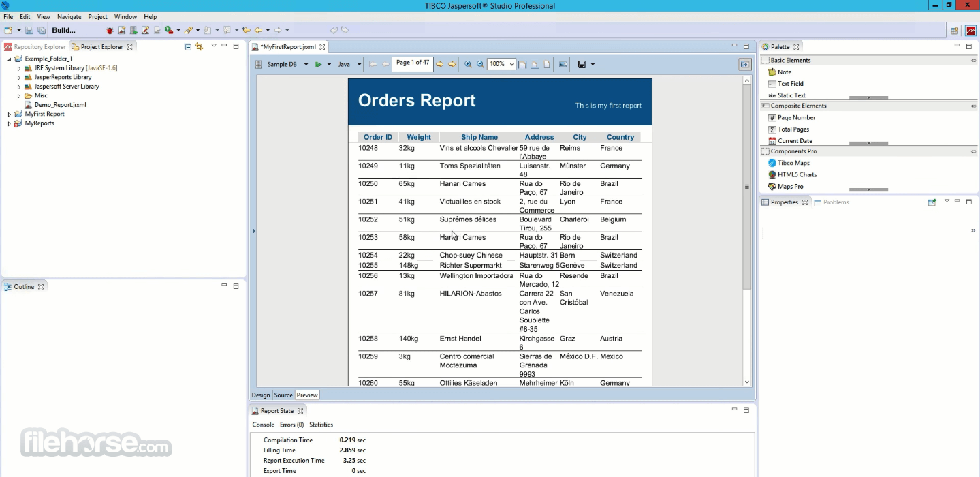Select the Maps Pro component
The height and width of the screenshot is (477, 980).
point(785,186)
